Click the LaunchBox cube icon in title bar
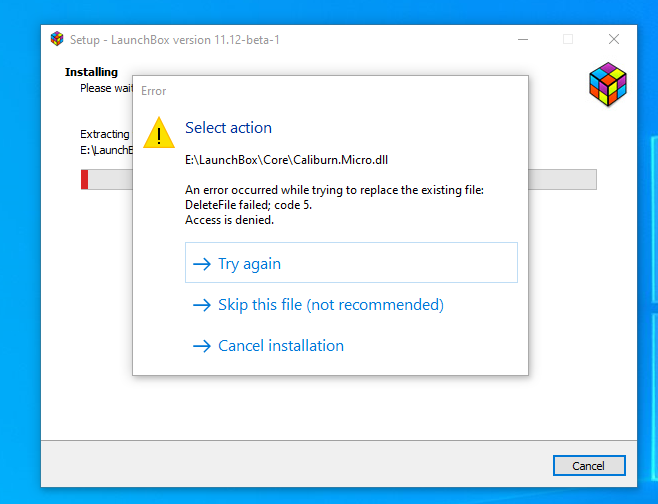 [57, 39]
